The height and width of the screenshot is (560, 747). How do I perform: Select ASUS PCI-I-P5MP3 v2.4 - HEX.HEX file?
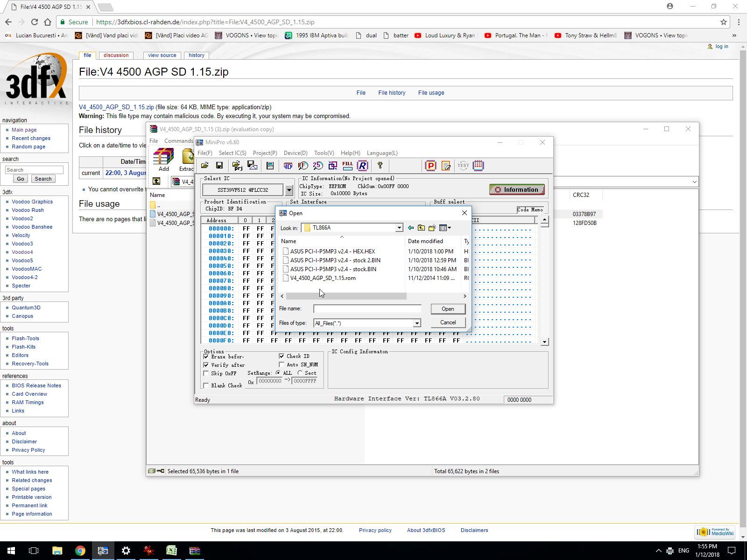332,252
